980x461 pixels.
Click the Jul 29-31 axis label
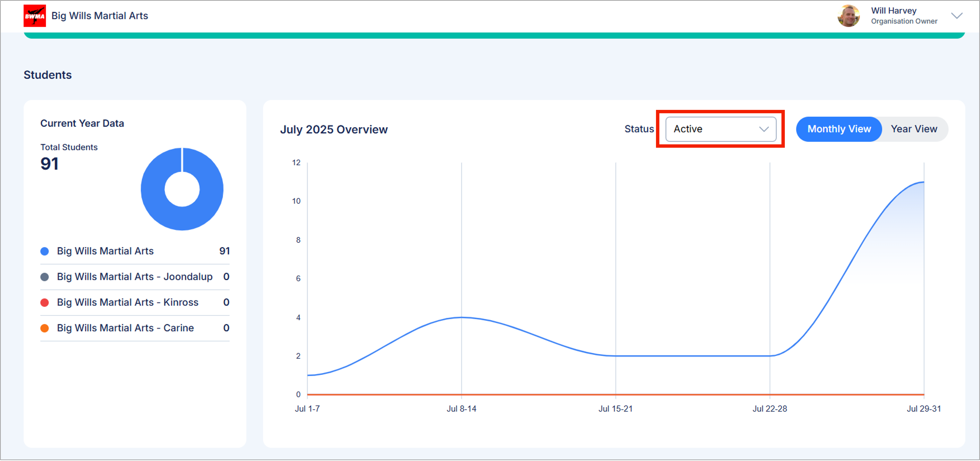[x=924, y=408]
